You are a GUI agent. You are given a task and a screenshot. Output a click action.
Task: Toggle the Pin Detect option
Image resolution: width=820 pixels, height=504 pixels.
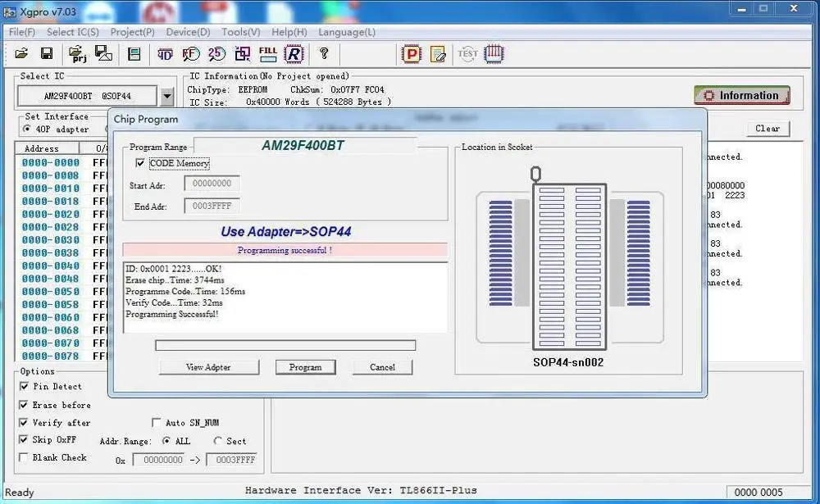(24, 386)
